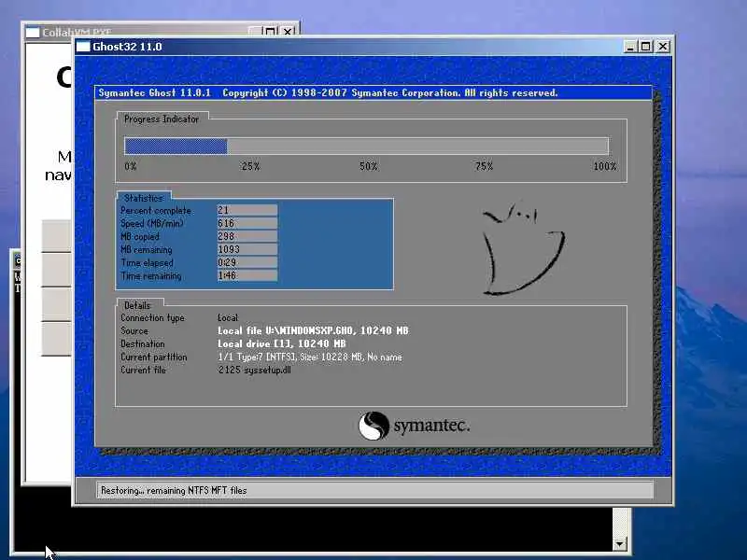Click Percent complete value 21

point(247,210)
